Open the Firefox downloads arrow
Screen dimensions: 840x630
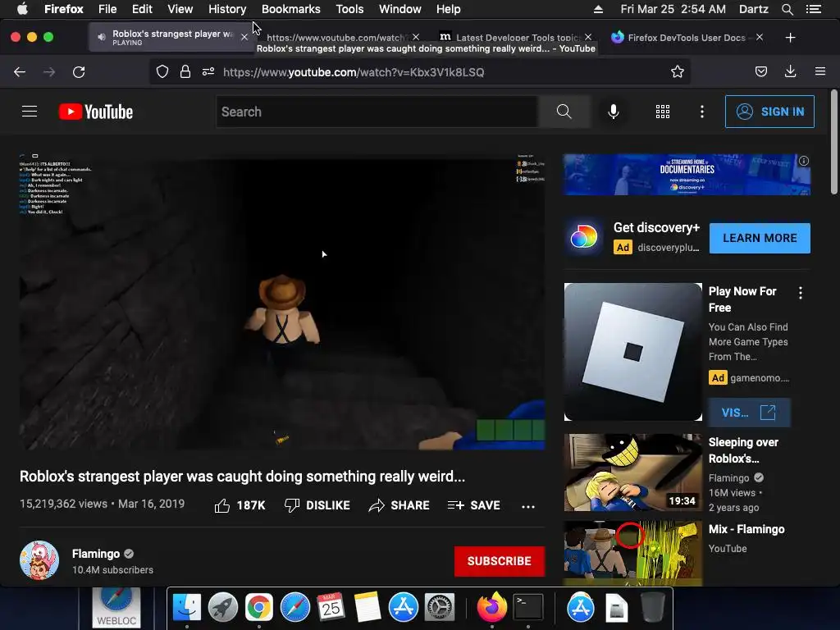[790, 72]
